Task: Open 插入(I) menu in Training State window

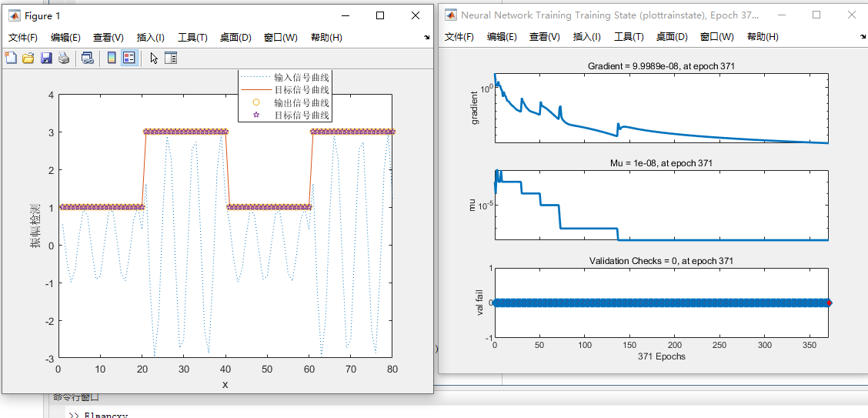Action: tap(586, 36)
